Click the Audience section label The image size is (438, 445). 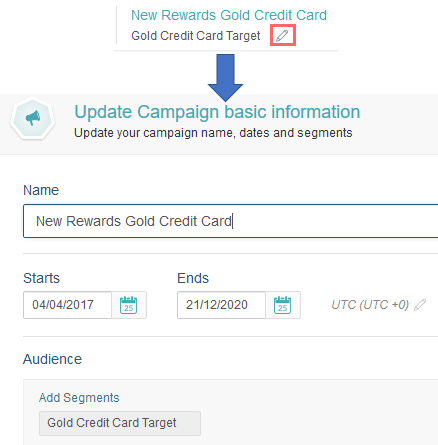52,359
